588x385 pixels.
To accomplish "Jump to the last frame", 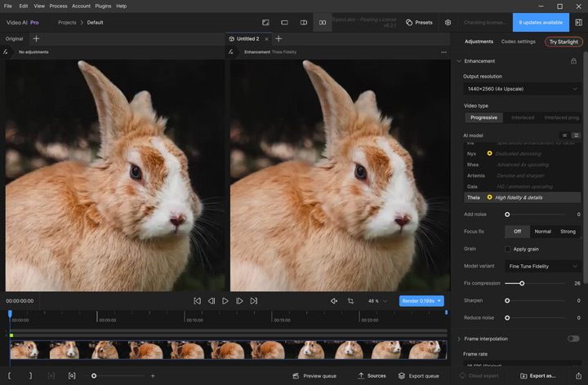I will (x=254, y=301).
